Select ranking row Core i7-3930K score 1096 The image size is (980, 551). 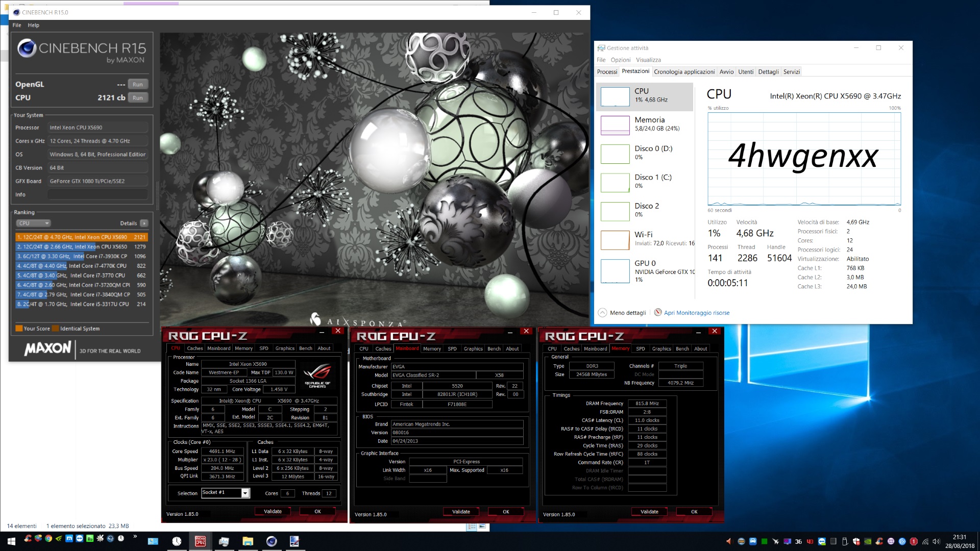coord(82,257)
